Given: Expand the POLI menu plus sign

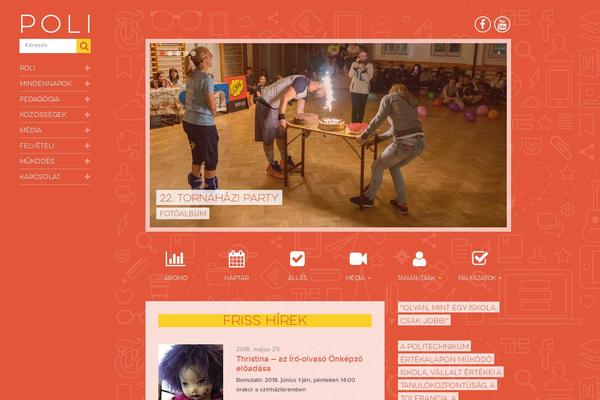Looking at the screenshot, I should 87,68.
